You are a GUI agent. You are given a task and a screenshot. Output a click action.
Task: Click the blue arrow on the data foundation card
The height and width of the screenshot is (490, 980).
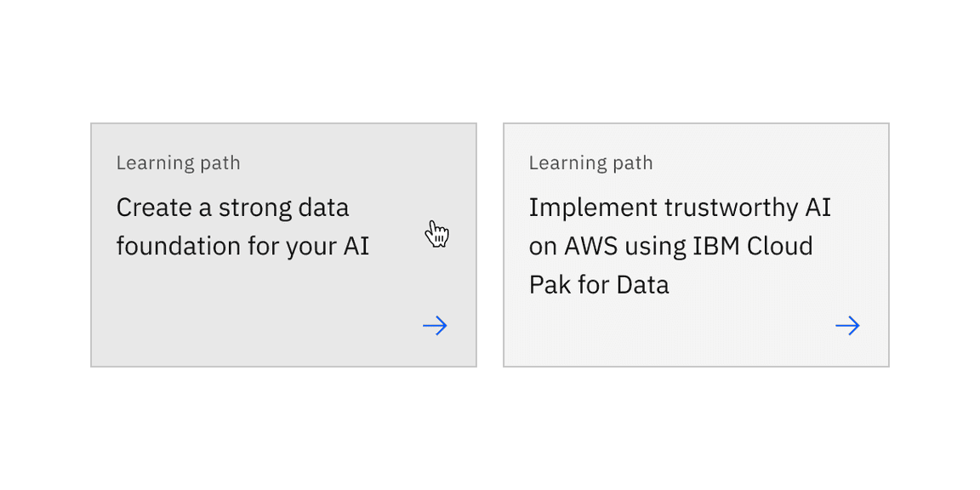click(x=435, y=326)
